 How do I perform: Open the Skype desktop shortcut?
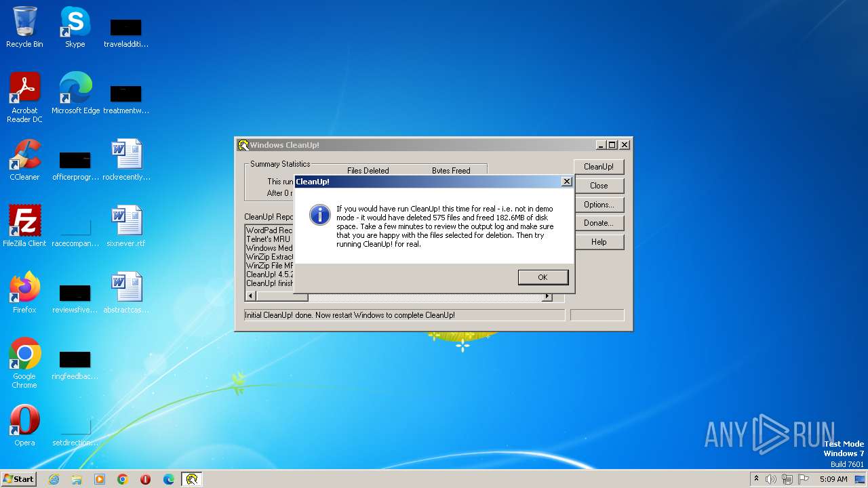75,27
